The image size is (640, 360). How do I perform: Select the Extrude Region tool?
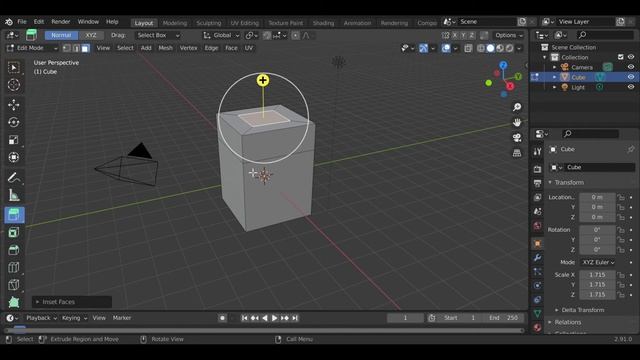tap(14, 215)
